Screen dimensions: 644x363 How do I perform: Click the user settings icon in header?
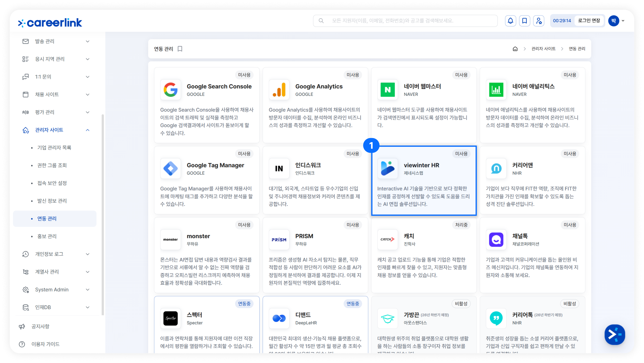tap(539, 21)
